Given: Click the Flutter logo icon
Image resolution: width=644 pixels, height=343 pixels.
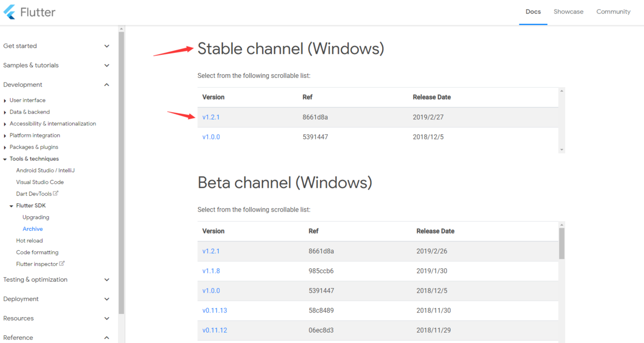Looking at the screenshot, I should pyautogui.click(x=9, y=12).
